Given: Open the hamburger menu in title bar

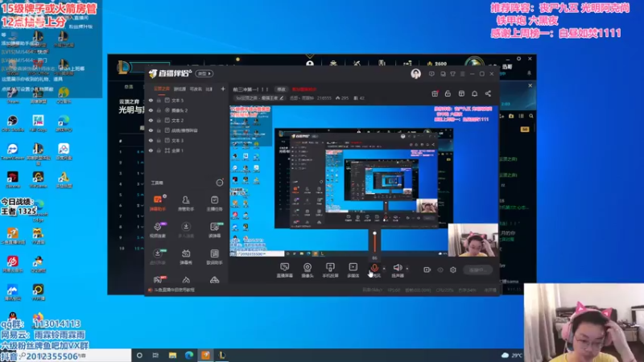Looking at the screenshot, I should (462, 74).
